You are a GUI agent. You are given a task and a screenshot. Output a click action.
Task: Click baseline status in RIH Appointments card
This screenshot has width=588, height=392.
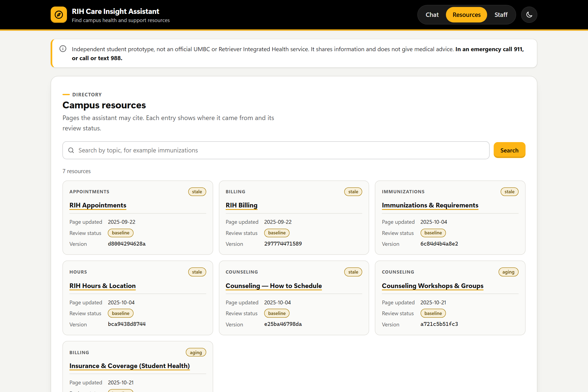121,233
